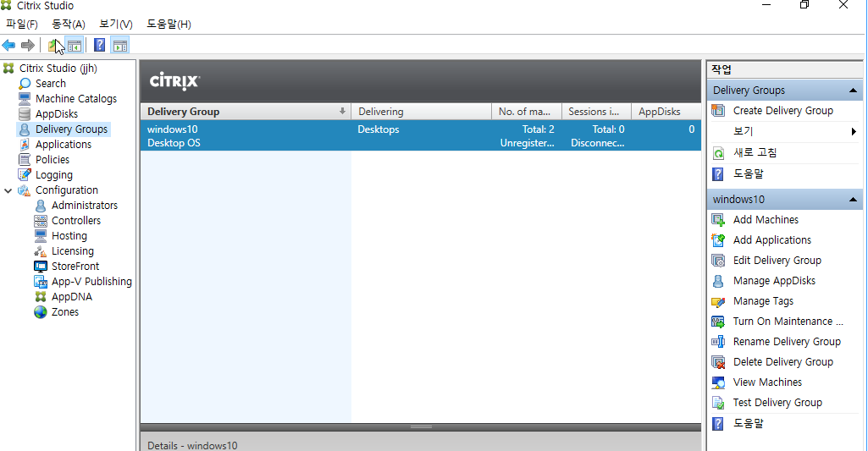
Task: Click the horizontal splitter grip above Details
Action: 421,427
